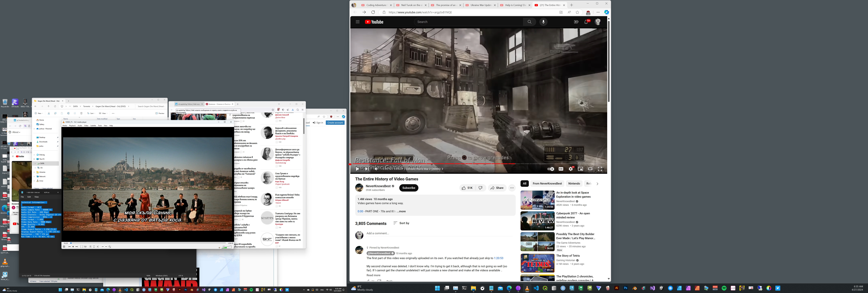The width and height of the screenshot is (868, 293).
Task: Expand the Network tree node
Action: tap(34, 176)
